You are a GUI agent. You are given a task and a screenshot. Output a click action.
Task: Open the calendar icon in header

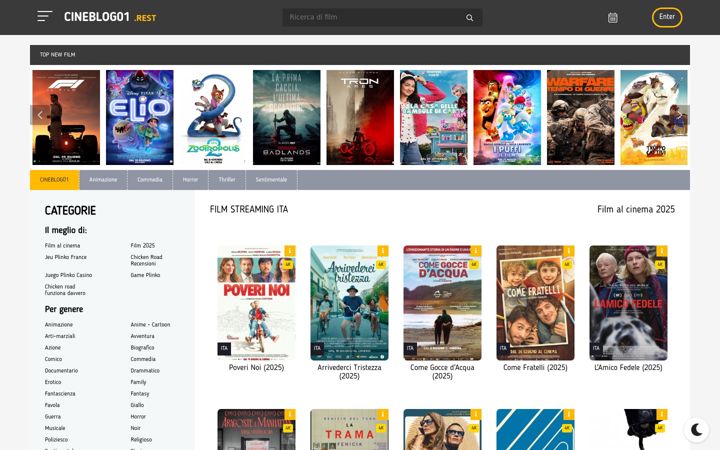[613, 17]
